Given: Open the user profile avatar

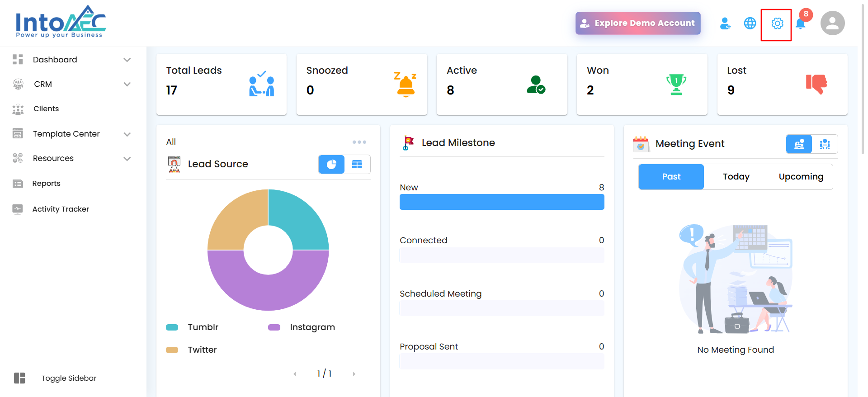Looking at the screenshot, I should click(x=832, y=24).
